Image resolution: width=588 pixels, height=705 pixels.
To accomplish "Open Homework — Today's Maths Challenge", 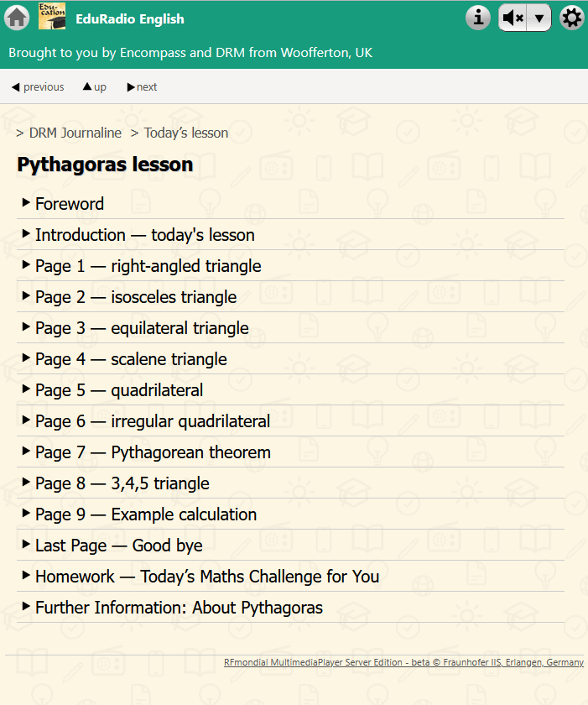I will coord(290,576).
